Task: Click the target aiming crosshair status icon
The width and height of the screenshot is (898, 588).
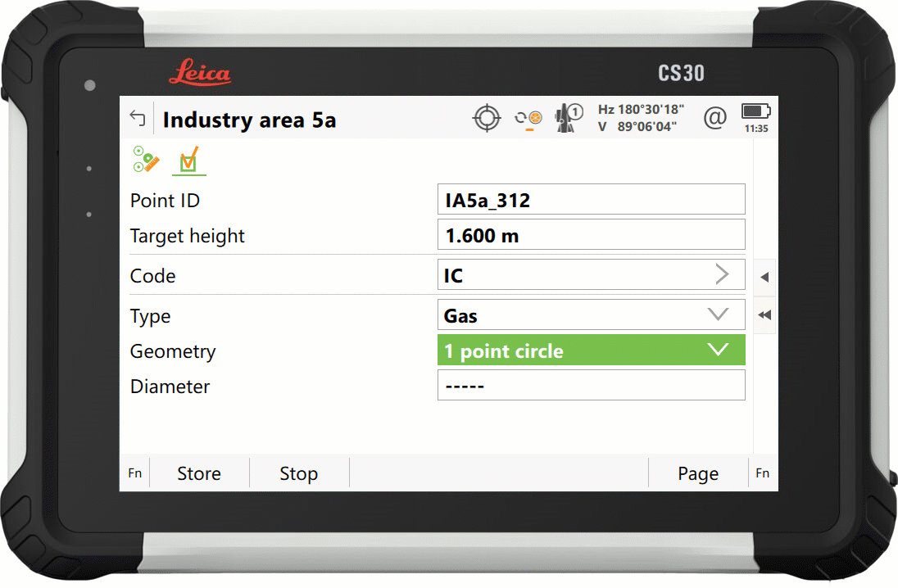Action: click(487, 117)
